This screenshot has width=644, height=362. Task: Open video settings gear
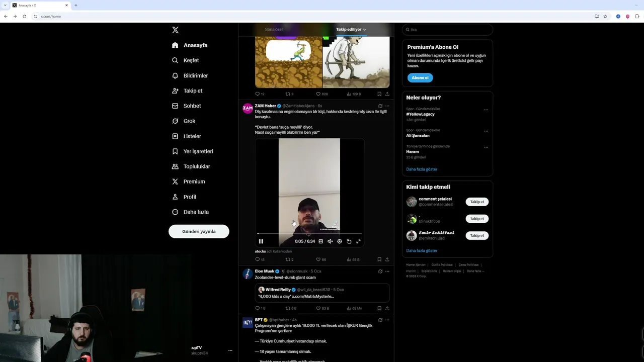pyautogui.click(x=340, y=241)
